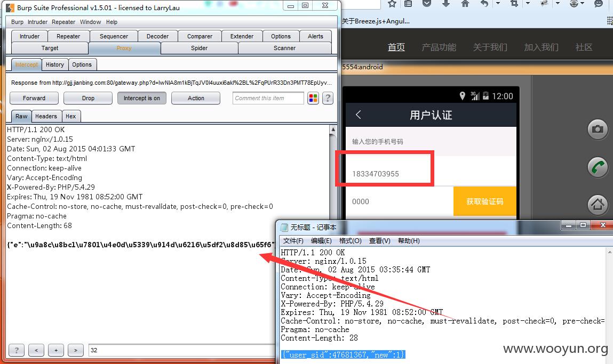The height and width of the screenshot is (364, 613).
Task: Click the 3G signal icon in Android status bar
Action: pyautogui.click(x=475, y=96)
